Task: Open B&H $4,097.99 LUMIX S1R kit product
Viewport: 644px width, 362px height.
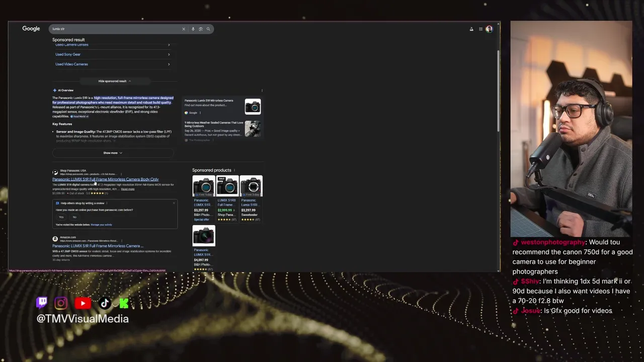Action: coord(203,248)
